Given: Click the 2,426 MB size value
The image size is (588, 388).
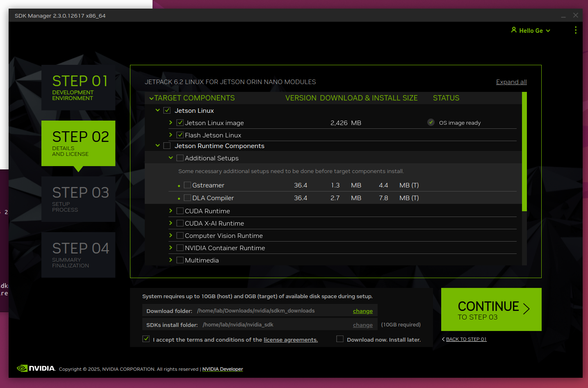Looking at the screenshot, I should 346,123.
